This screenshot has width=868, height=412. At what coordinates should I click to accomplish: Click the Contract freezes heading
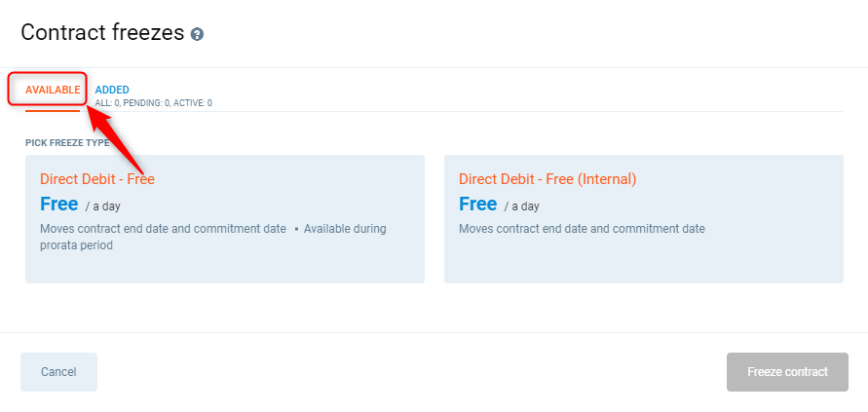point(102,32)
